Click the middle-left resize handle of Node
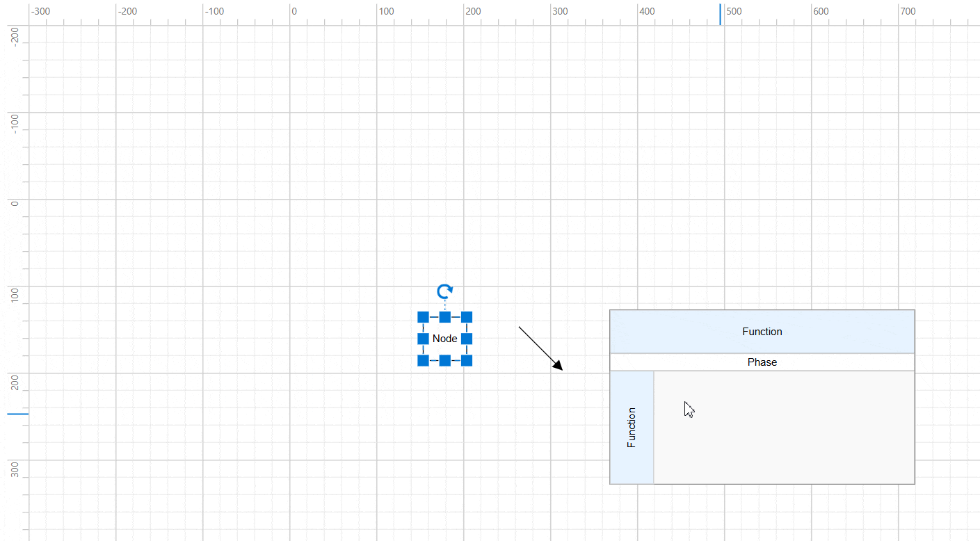The width and height of the screenshot is (980, 541). coord(423,339)
